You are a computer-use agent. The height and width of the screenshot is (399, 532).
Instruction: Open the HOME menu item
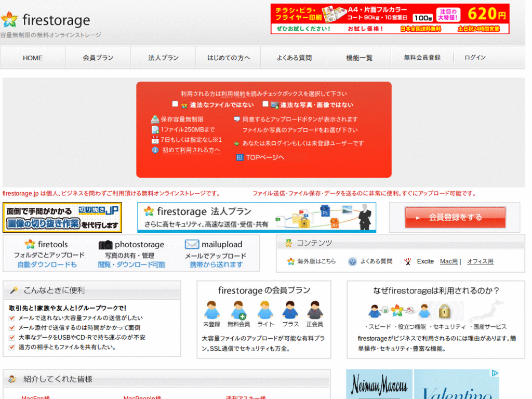pos(33,58)
